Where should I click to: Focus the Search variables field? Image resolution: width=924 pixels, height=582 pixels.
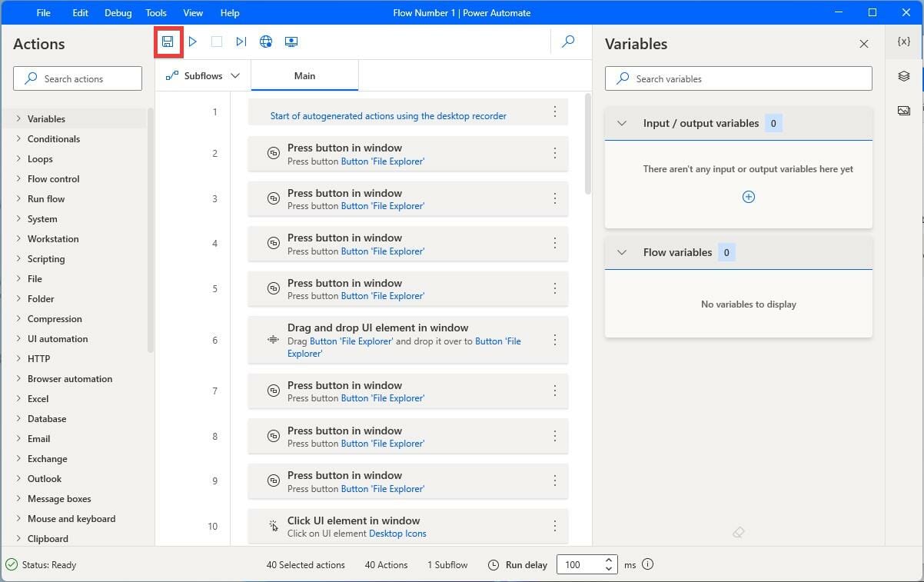pos(739,78)
